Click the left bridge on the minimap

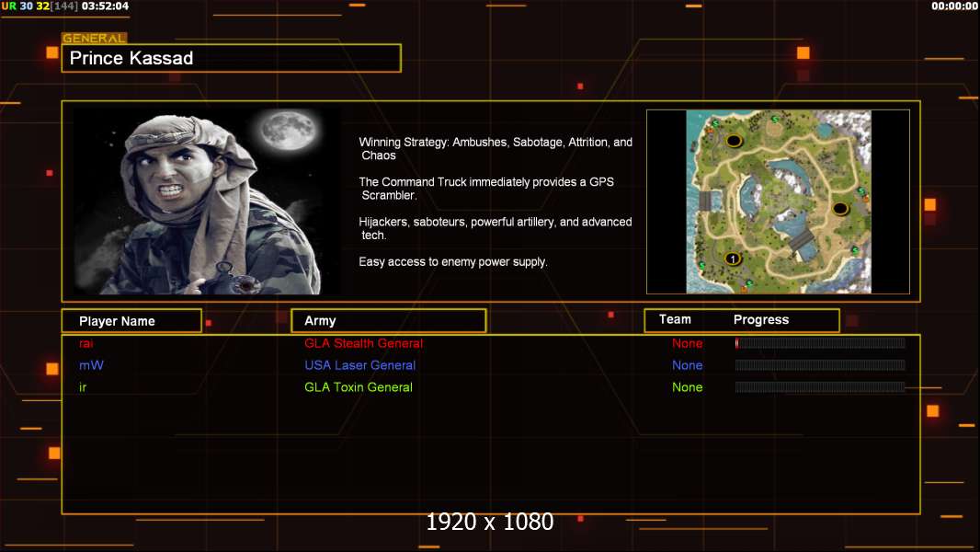pos(705,199)
